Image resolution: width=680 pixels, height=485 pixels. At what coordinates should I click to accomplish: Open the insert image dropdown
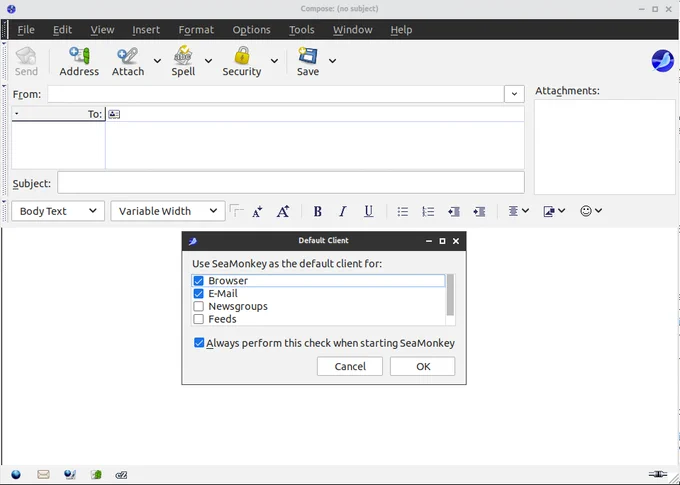point(554,211)
